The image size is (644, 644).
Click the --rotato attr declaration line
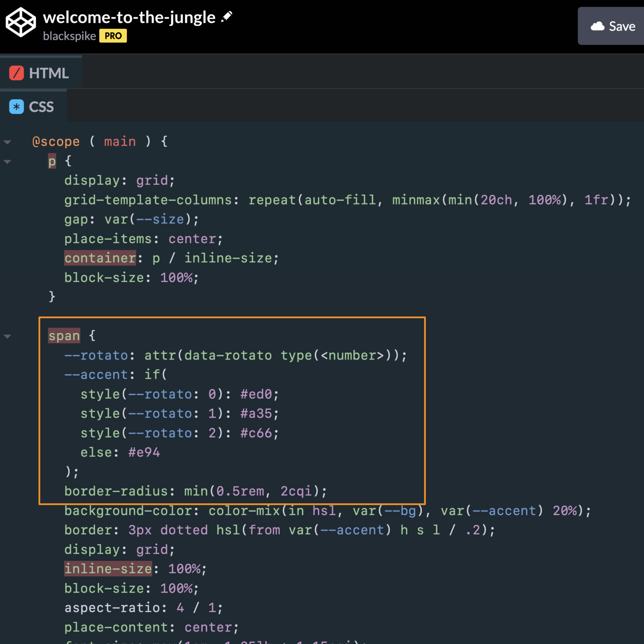[236, 356]
